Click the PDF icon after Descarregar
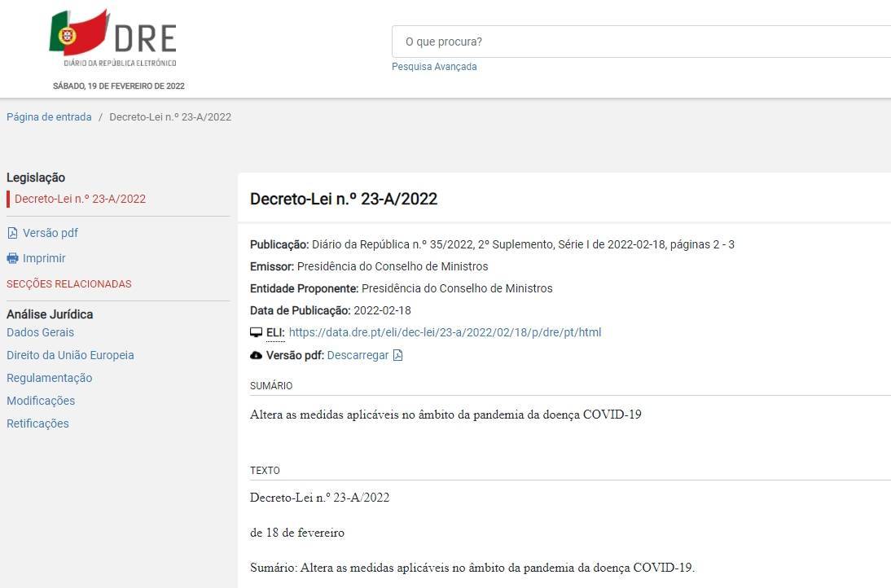The height and width of the screenshot is (588, 891). point(397,355)
